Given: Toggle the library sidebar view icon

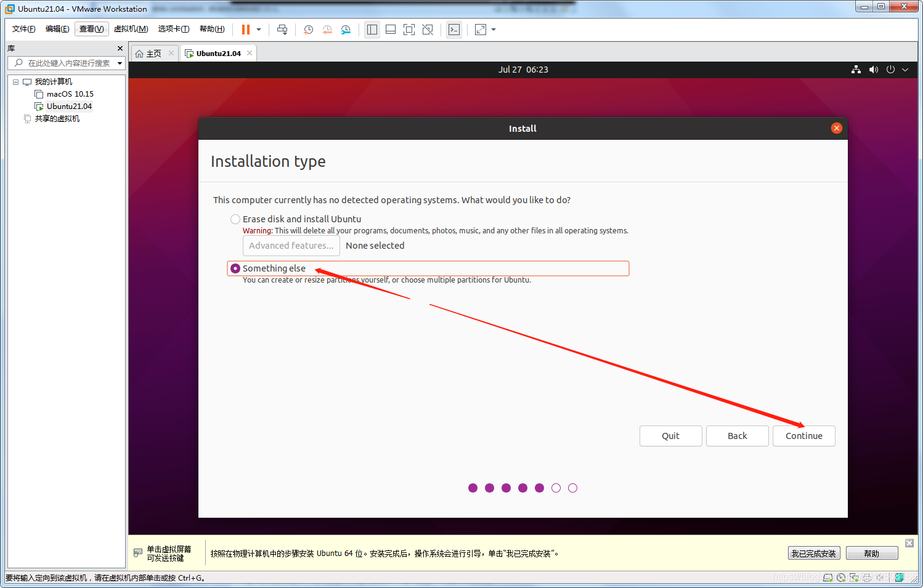Looking at the screenshot, I should 372,30.
